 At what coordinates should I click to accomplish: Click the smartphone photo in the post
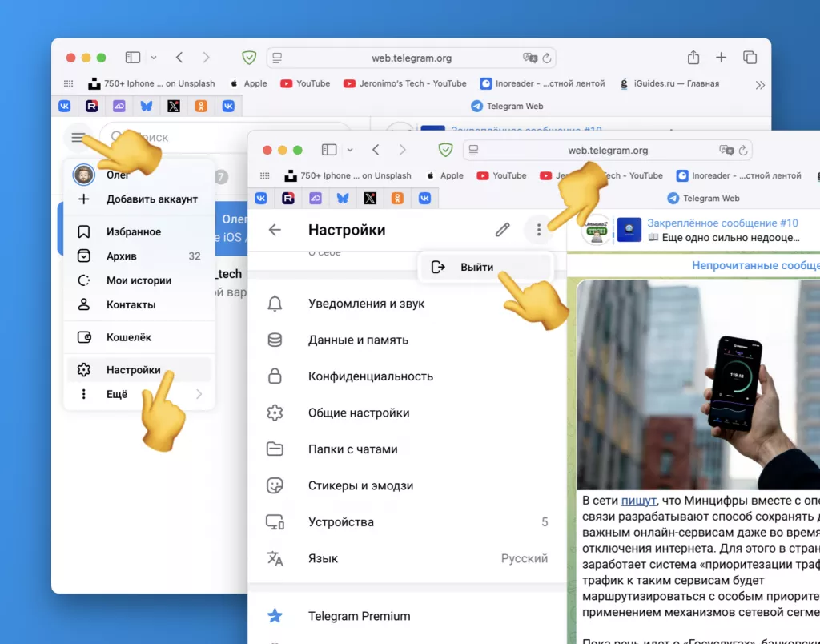coord(697,384)
